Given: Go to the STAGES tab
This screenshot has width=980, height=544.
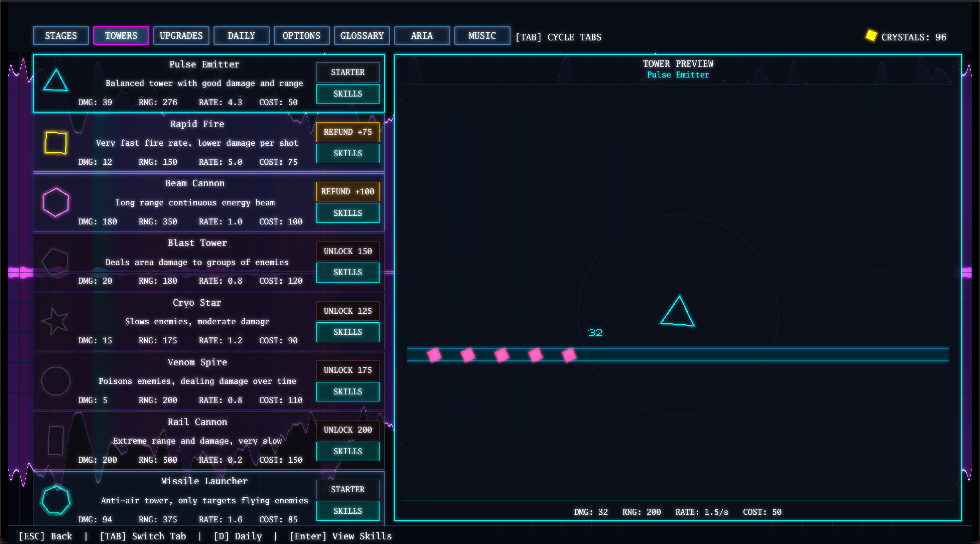Looking at the screenshot, I should pos(61,36).
